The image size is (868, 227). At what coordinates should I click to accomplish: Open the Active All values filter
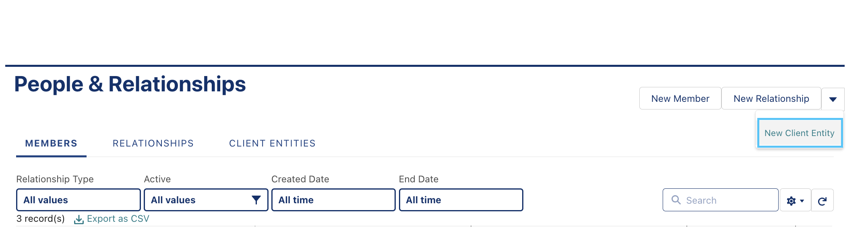[206, 200]
